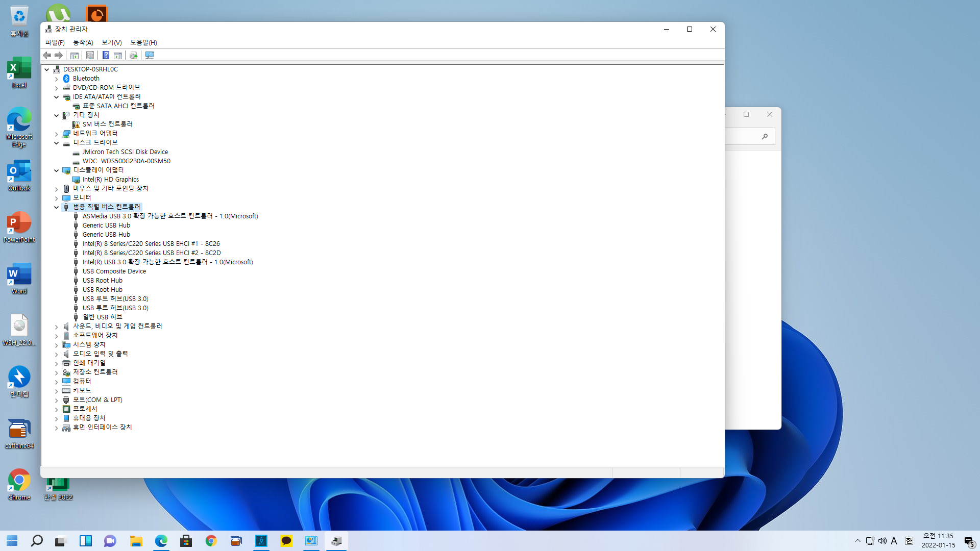The image size is (980, 551).
Task: Select the 마우스 및 기타 포인팅 장치 icon
Action: pyautogui.click(x=66, y=189)
